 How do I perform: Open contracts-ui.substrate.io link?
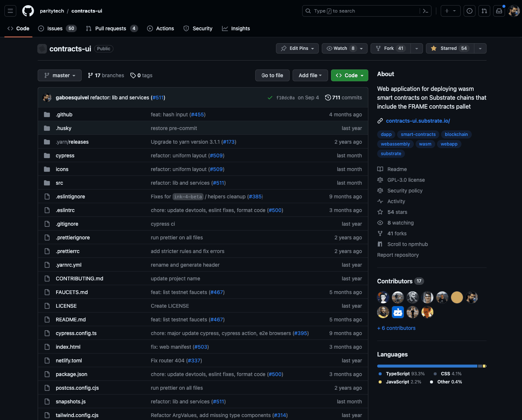click(x=418, y=121)
